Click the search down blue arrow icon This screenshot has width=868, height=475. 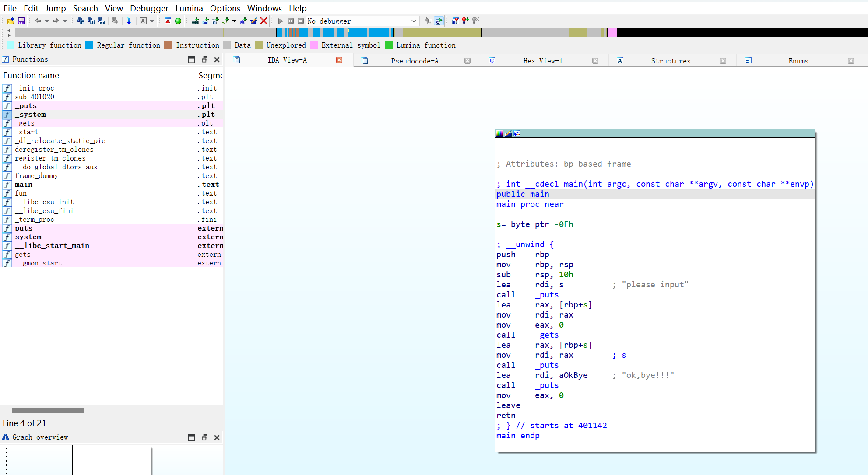click(129, 21)
